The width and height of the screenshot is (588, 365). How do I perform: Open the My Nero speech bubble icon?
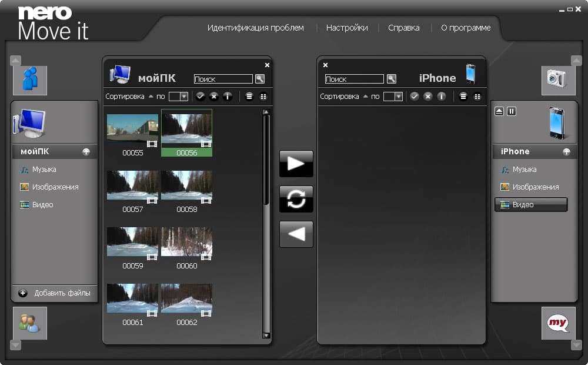click(x=559, y=323)
